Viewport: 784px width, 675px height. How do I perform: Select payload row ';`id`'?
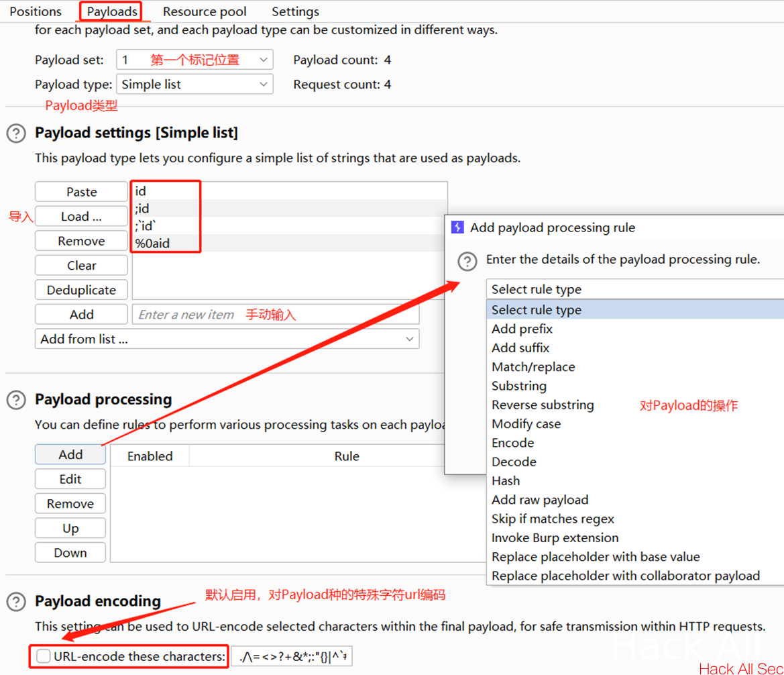tap(290, 225)
